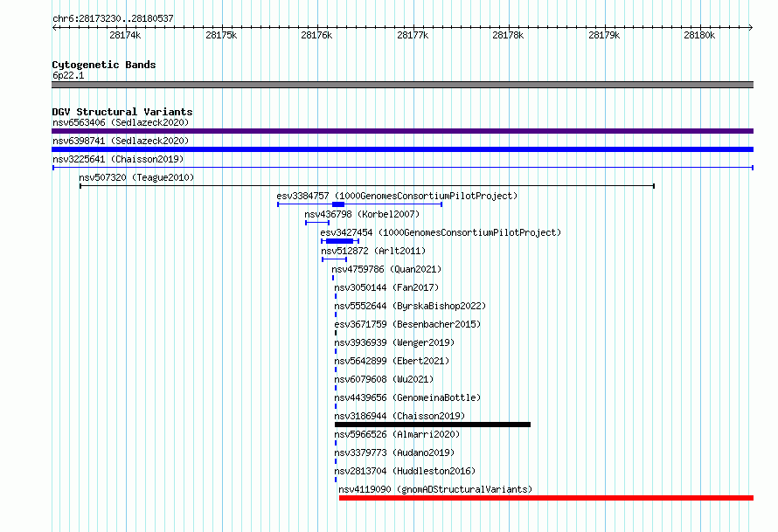This screenshot has height=532, width=778.
Task: Click the esv3384757 1000Genomes variant label
Action: [x=397, y=196]
